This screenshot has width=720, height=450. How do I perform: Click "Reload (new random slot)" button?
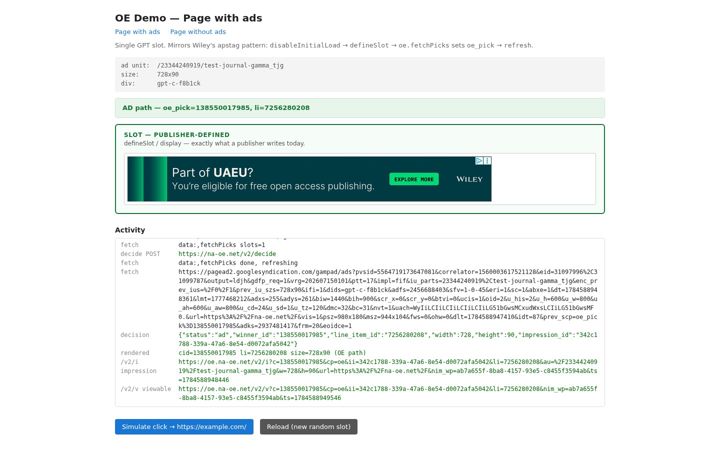(x=309, y=427)
